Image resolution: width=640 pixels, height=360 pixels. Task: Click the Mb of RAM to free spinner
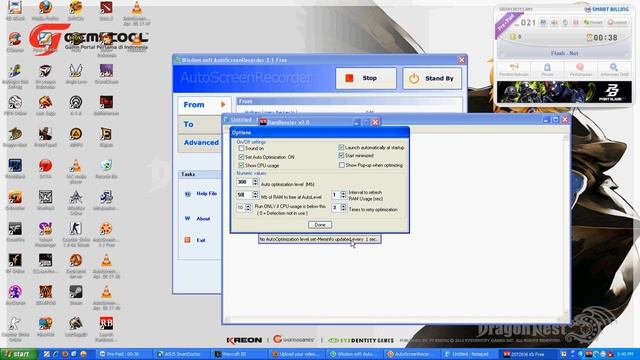[x=256, y=195]
